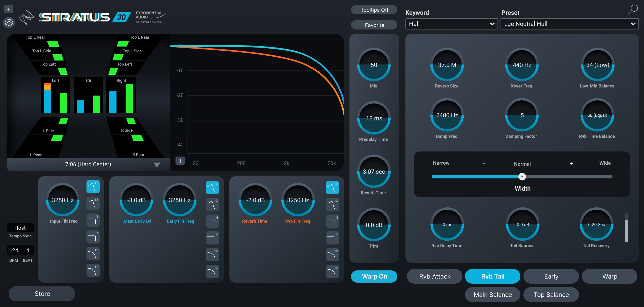
Task: Click the plus icon in top-left corner
Action: 9,9
